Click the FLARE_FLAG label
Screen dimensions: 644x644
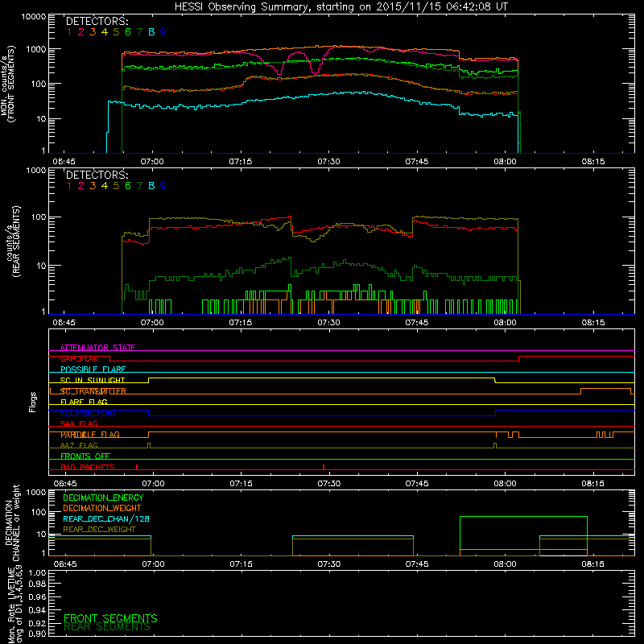point(84,402)
